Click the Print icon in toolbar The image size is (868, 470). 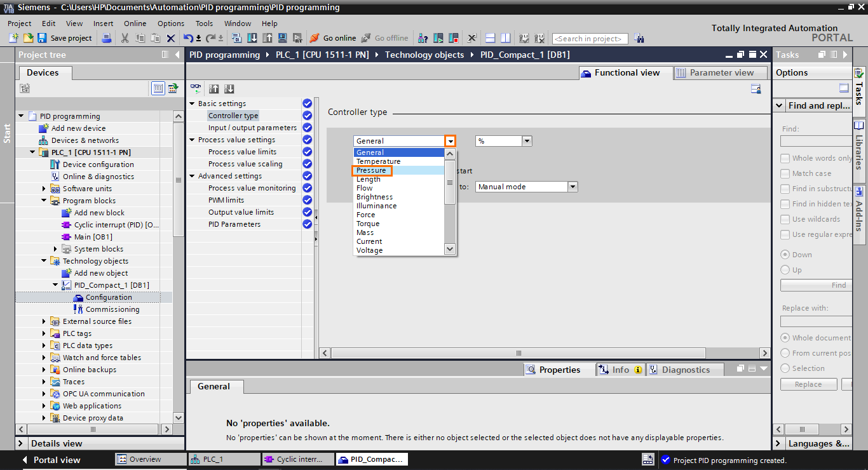pyautogui.click(x=107, y=38)
